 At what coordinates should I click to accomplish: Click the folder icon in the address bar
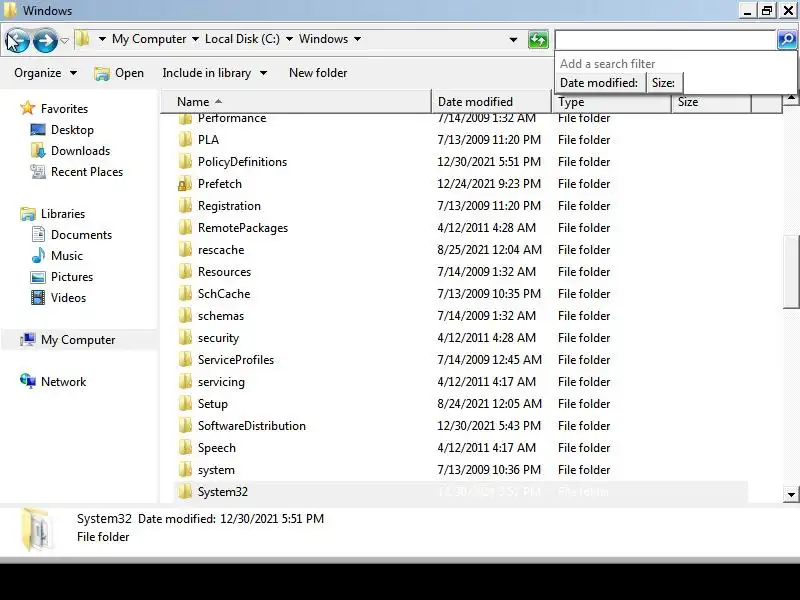click(x=83, y=39)
